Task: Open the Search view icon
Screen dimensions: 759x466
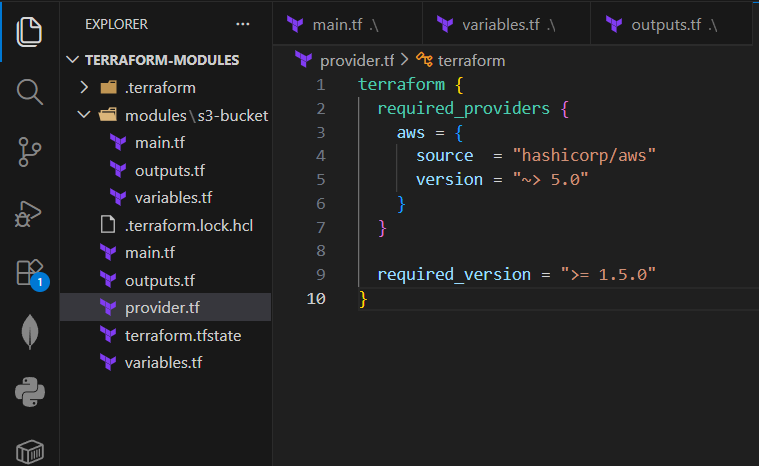Action: point(29,92)
